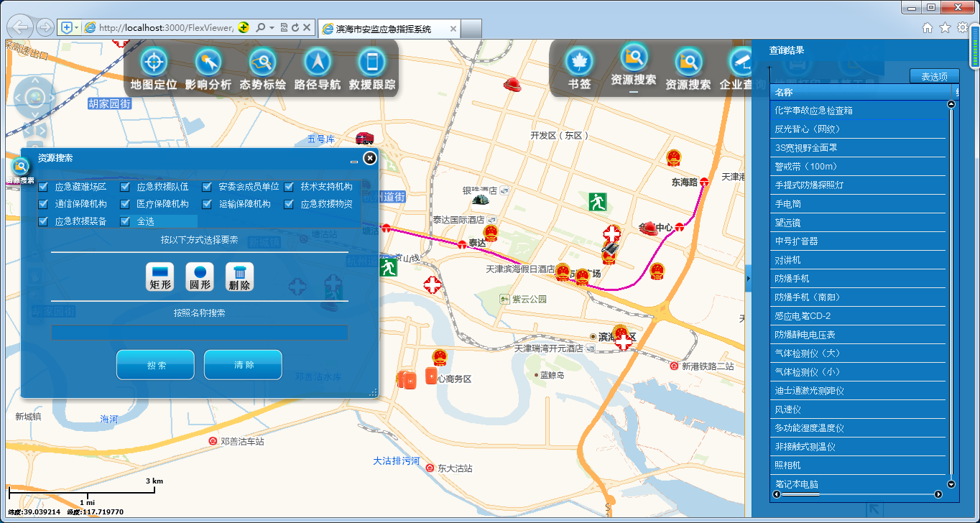This screenshot has height=523, width=980.
Task: Select the 反光背心（网纹） result row
Action: point(858,129)
